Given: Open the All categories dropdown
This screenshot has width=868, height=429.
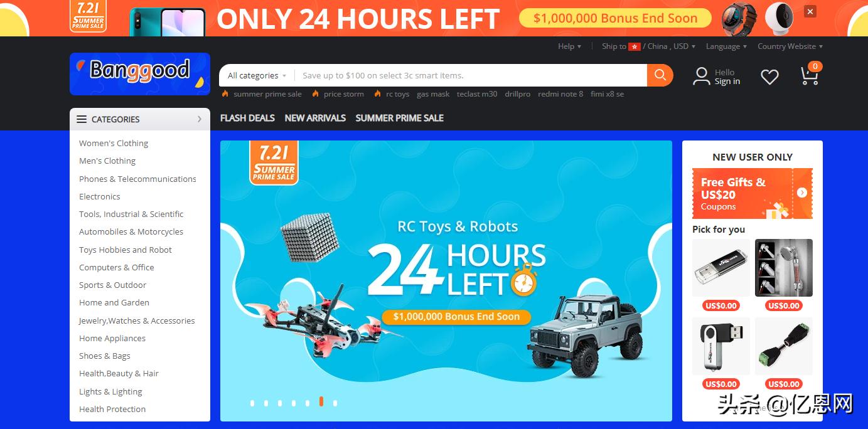Looking at the screenshot, I should pyautogui.click(x=257, y=75).
